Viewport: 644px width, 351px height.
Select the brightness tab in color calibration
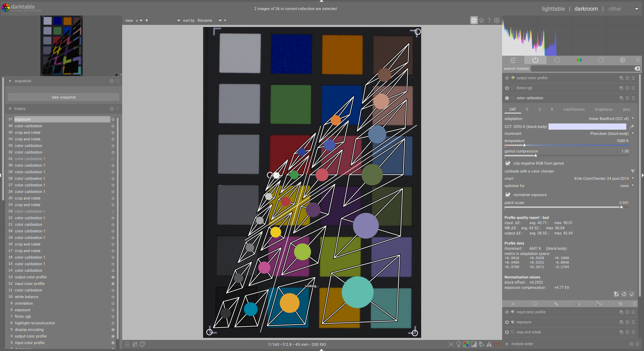click(604, 109)
